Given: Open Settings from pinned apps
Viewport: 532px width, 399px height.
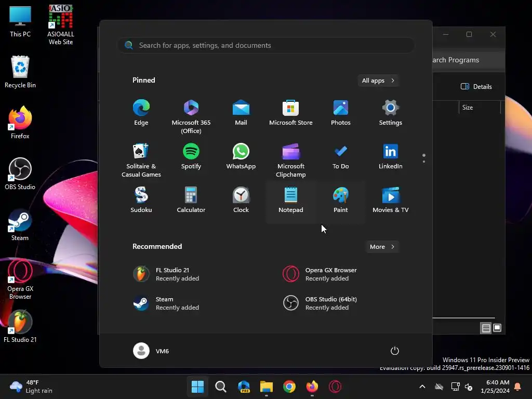Looking at the screenshot, I should (x=391, y=113).
